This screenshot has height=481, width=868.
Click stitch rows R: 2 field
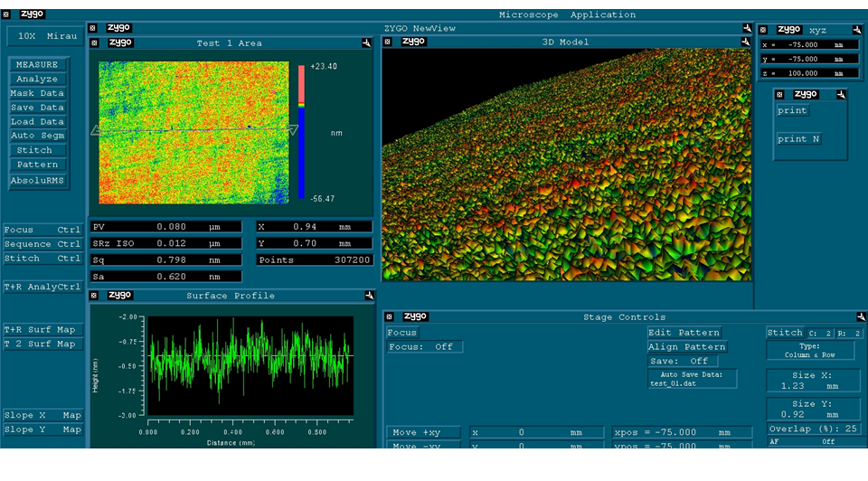[x=849, y=334]
